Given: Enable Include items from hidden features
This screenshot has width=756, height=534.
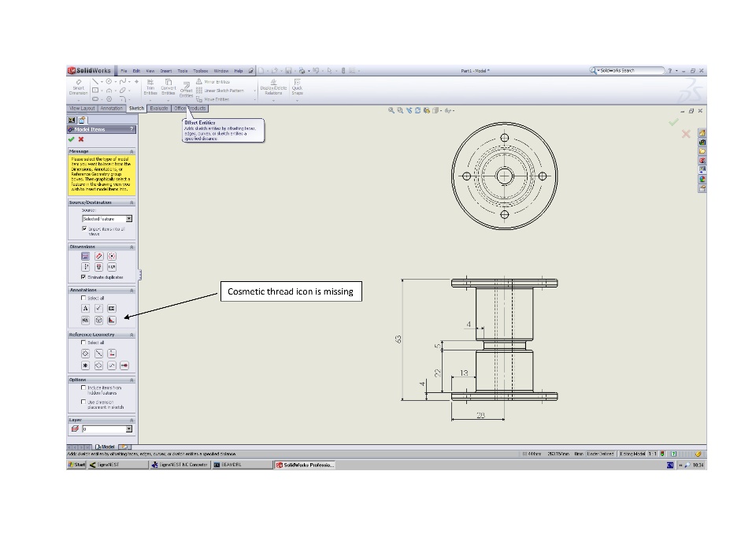Looking at the screenshot, I should [83, 388].
